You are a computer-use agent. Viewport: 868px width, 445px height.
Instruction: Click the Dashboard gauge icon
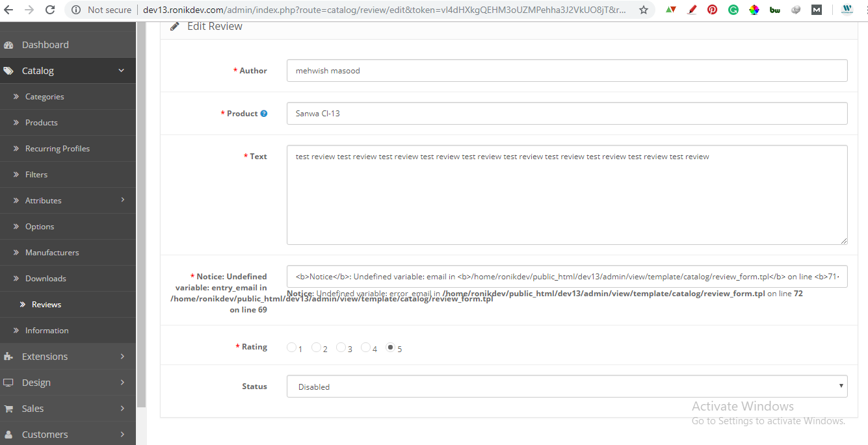coord(8,45)
